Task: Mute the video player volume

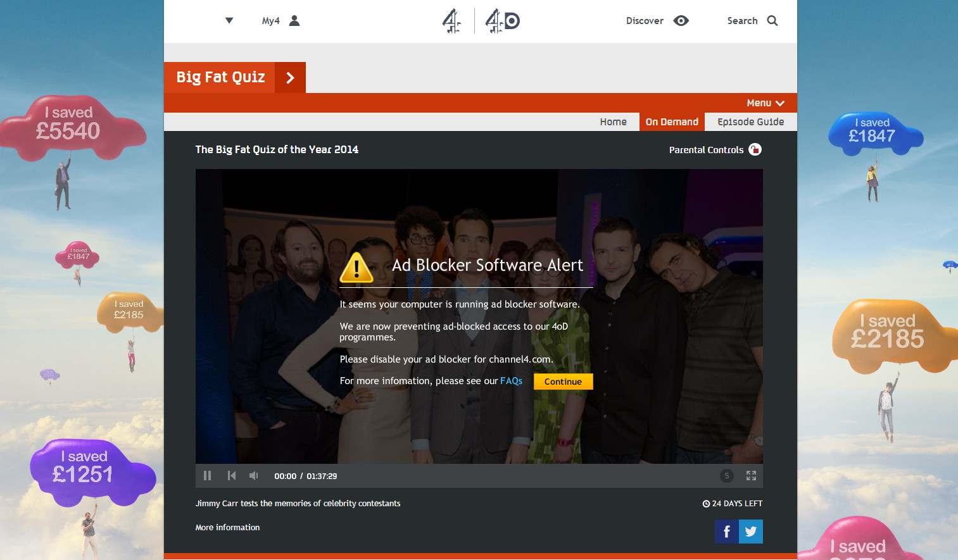Action: point(253,476)
